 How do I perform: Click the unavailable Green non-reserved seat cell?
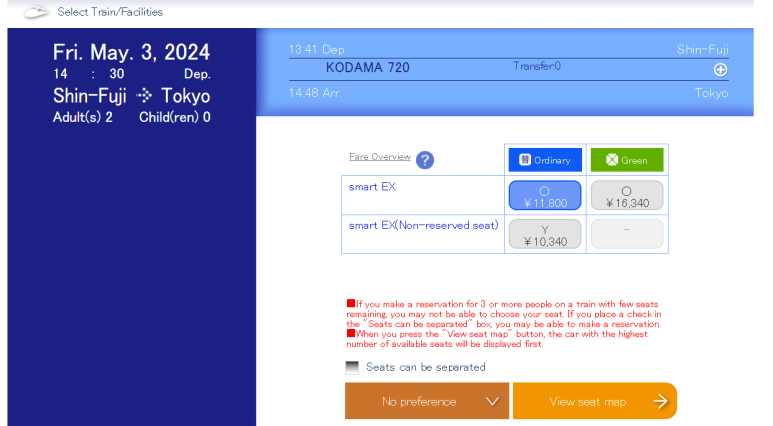(x=627, y=234)
